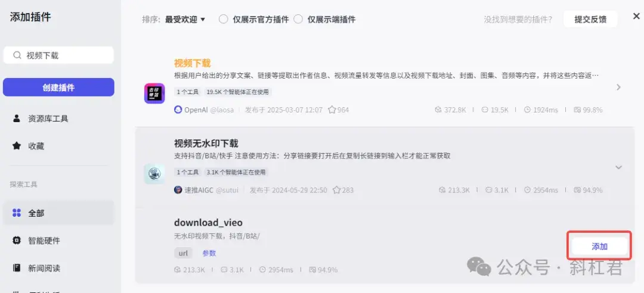The width and height of the screenshot is (644, 293).
Task: Click the magnifier icon in search box
Action: [17, 55]
